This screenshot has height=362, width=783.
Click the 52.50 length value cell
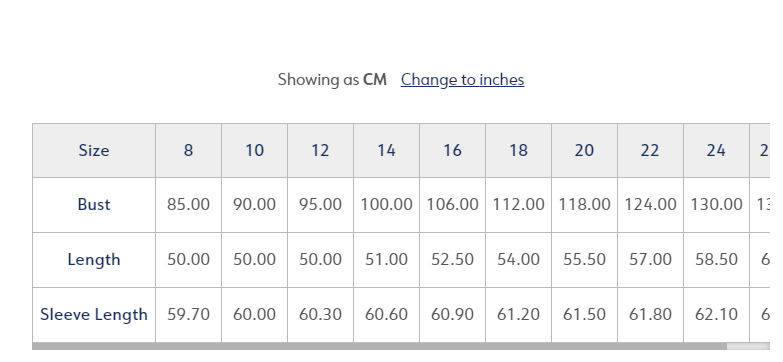pos(452,260)
